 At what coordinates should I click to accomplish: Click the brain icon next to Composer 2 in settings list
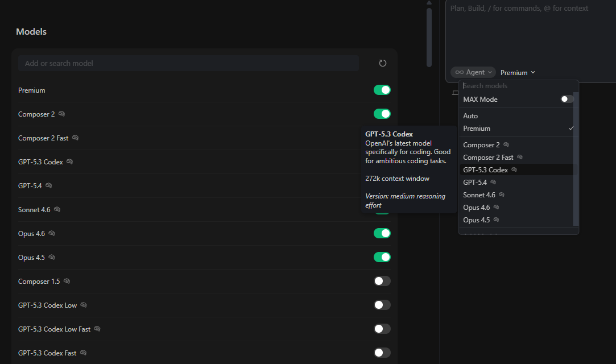(61, 114)
